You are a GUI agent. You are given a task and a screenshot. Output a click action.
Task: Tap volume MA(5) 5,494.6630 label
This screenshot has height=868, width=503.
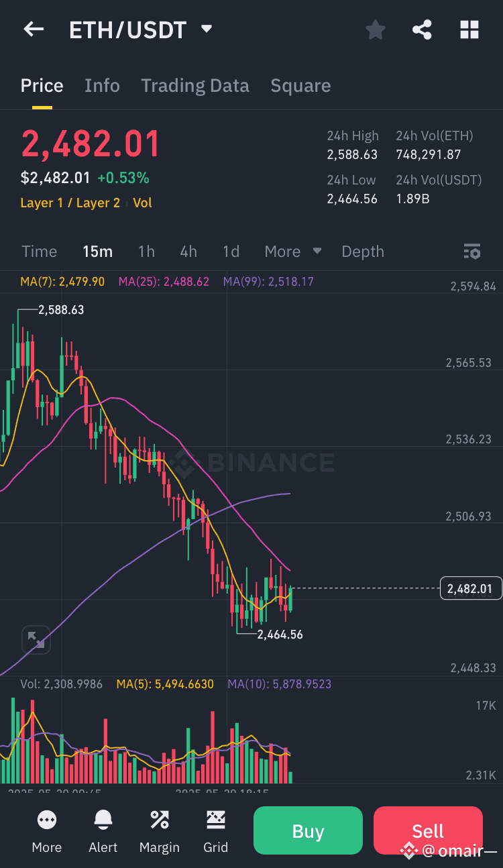pyautogui.click(x=165, y=684)
